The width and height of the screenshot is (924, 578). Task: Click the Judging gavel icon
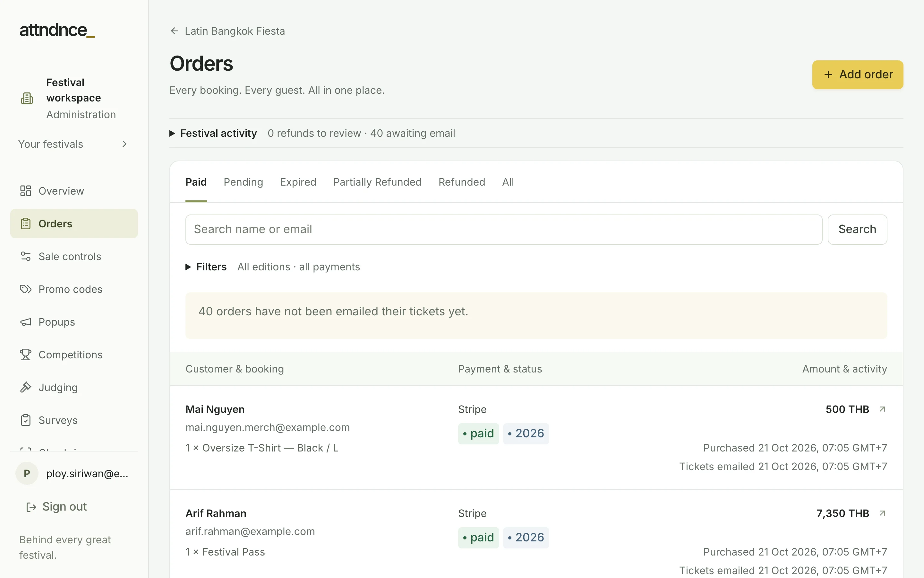point(26,388)
